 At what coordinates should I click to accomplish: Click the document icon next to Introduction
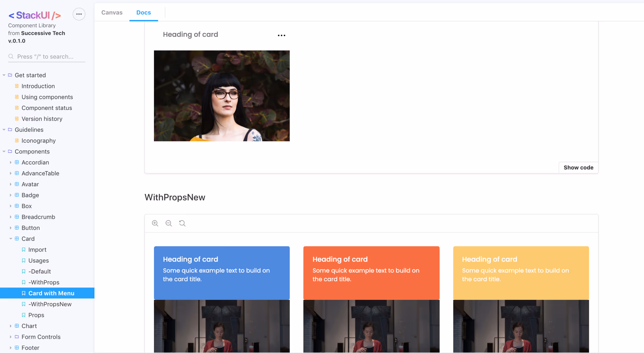tap(17, 86)
